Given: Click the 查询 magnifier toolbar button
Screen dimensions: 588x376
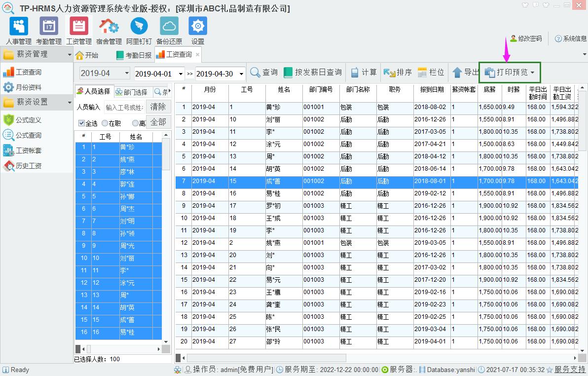Looking at the screenshot, I should point(264,73).
